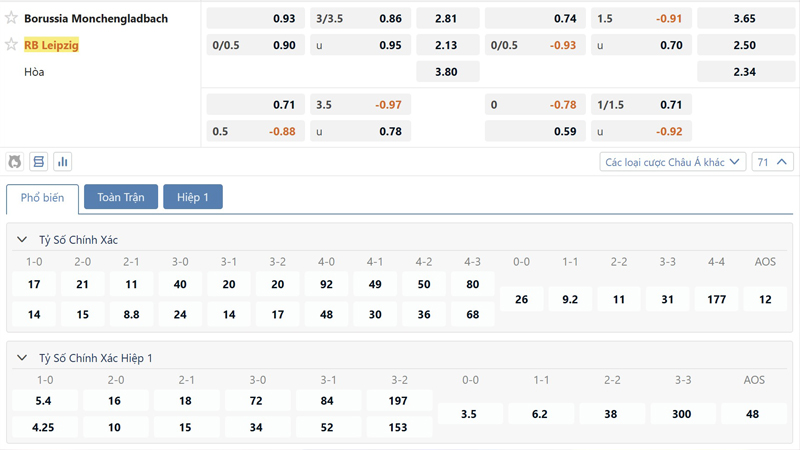Viewport: 800px width, 450px height.
Task: Select the 'Phổ biến' tab
Action: (42, 198)
